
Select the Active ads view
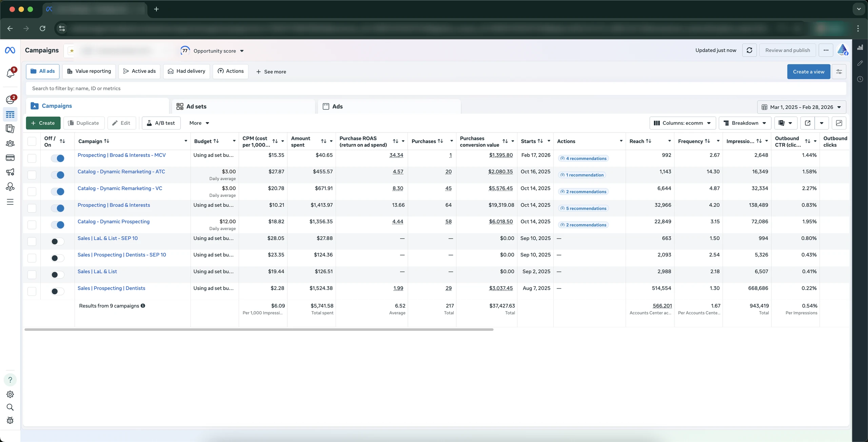tap(139, 71)
